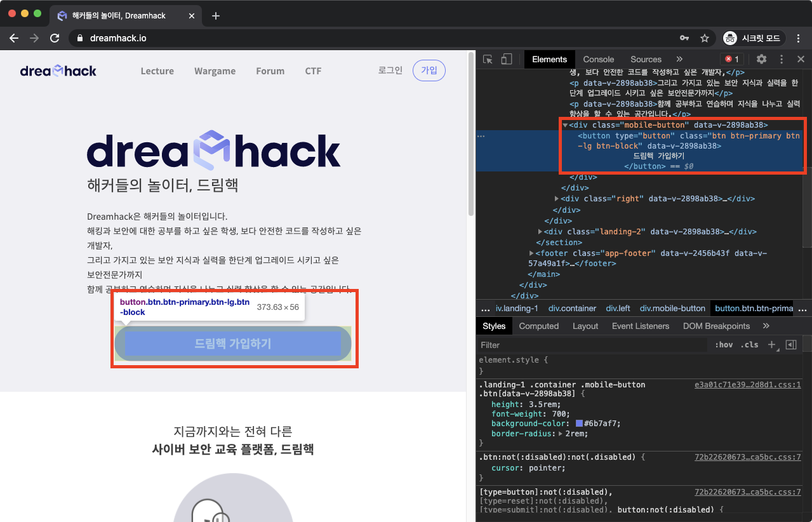The width and height of the screenshot is (812, 522).
Task: Toggle the :hov element state panel
Action: (724, 345)
